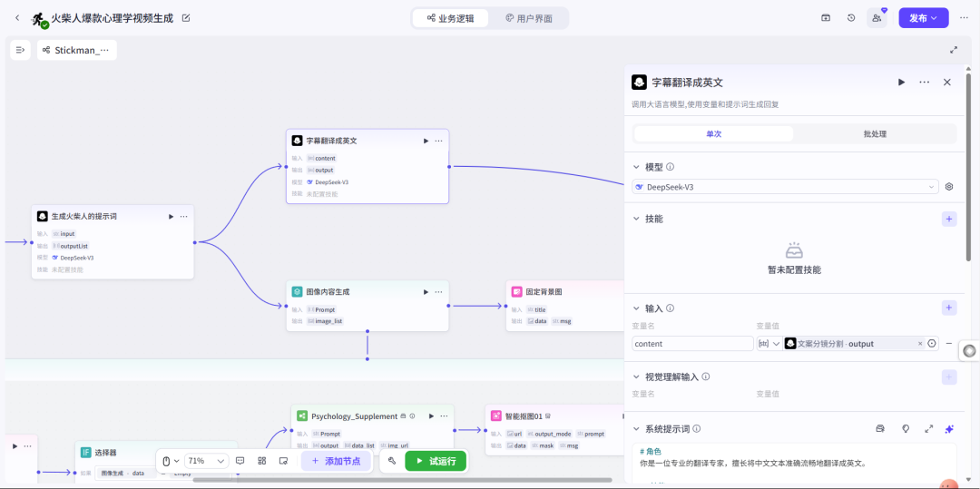Run the 生成火柴人的提示词 node

(171, 216)
